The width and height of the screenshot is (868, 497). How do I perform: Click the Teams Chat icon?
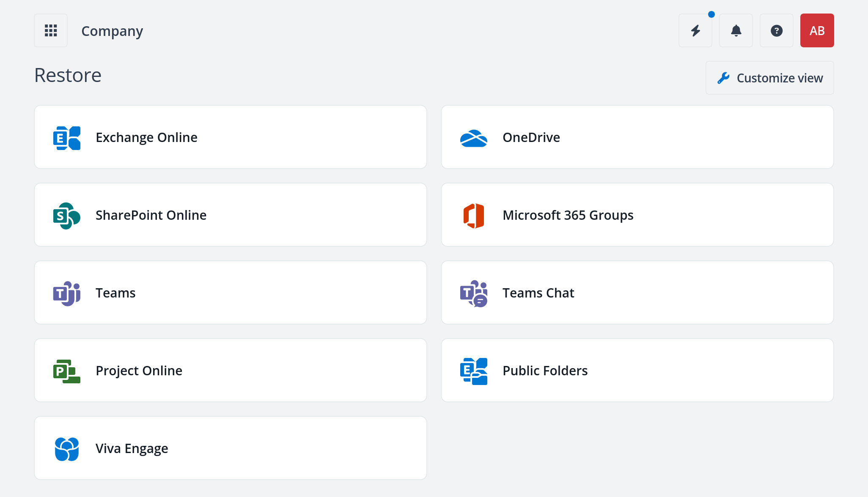474,293
